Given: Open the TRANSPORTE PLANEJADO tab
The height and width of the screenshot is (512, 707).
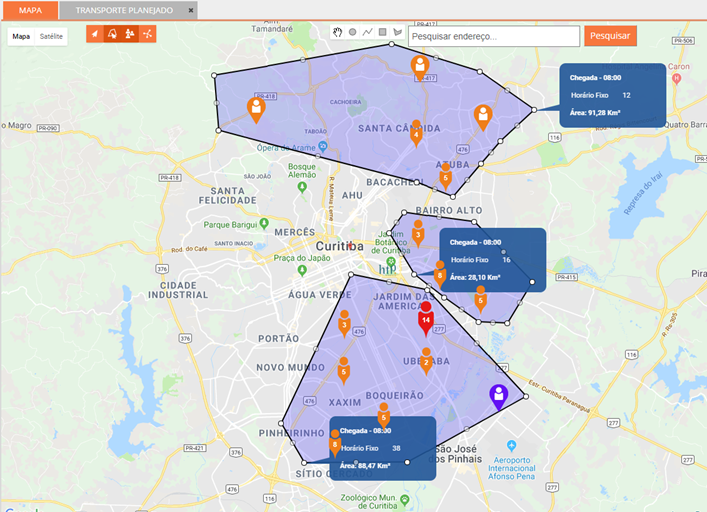Looking at the screenshot, I should (124, 10).
